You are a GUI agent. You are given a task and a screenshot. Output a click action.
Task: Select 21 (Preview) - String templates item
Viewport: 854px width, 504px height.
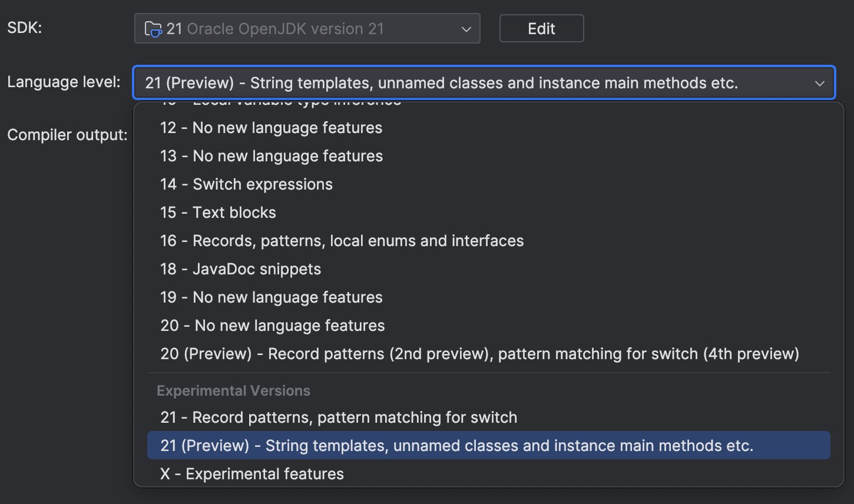[456, 446]
